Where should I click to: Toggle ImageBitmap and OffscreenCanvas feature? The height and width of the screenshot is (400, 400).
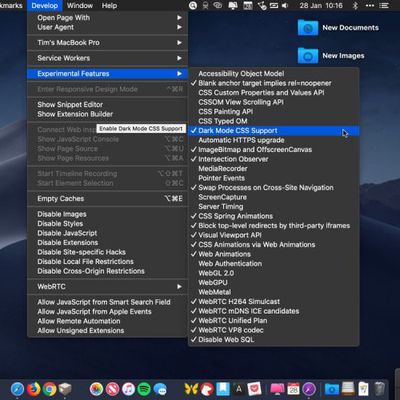274,150
